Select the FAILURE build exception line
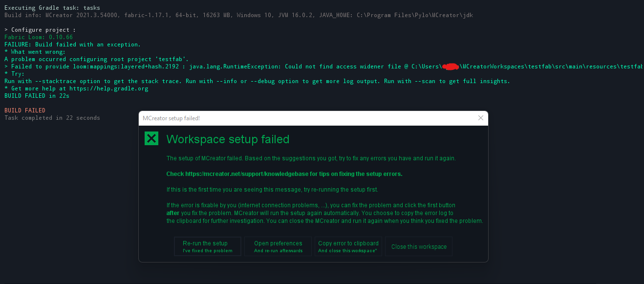This screenshot has height=284, width=644. pyautogui.click(x=72, y=44)
